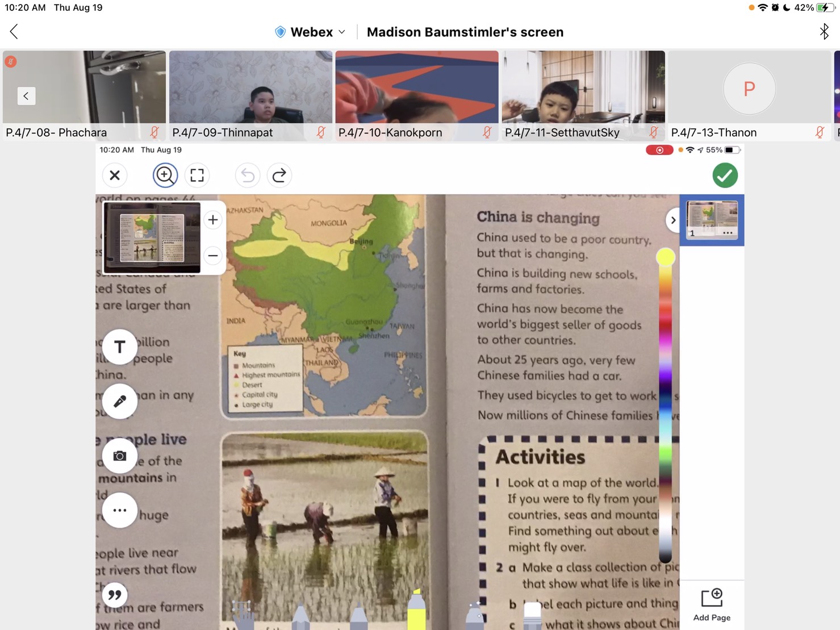Show previous participants with left chevron
Image resolution: width=840 pixels, height=630 pixels.
(26, 96)
